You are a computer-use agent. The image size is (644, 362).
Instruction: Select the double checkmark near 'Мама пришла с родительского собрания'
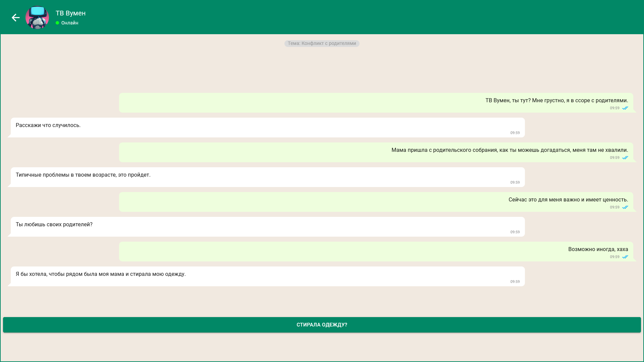coord(626,158)
